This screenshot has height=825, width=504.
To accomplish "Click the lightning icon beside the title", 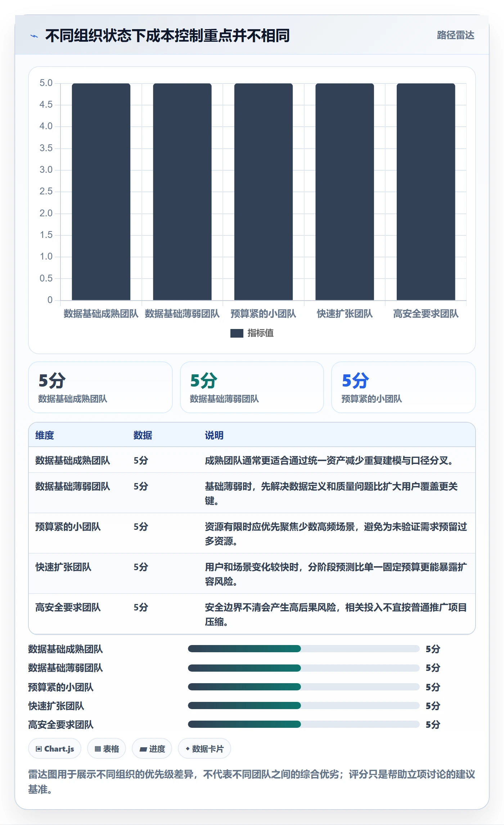I will [34, 36].
